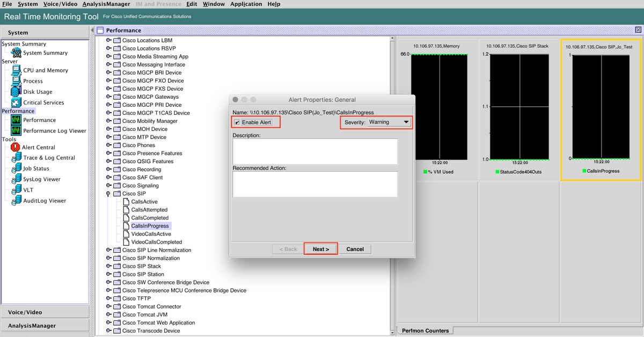Image resolution: width=644 pixels, height=337 pixels.
Task: Open Performance Log Viewer icon
Action: pos(16,131)
